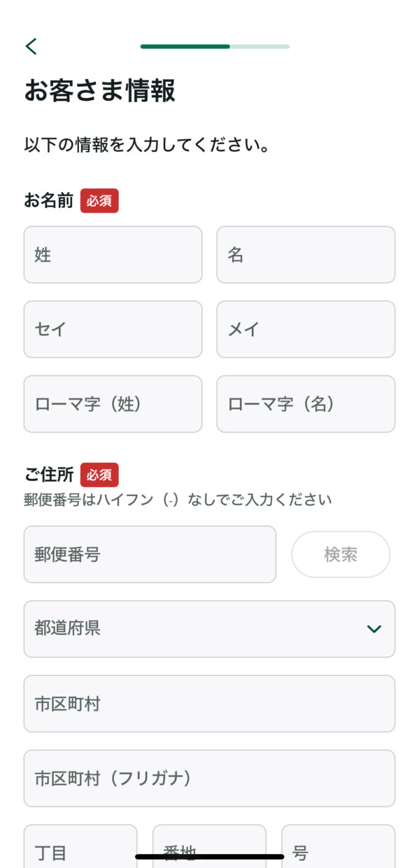This screenshot has height=868, width=419.
Task: Click the セイ katakana field
Action: pyautogui.click(x=113, y=329)
